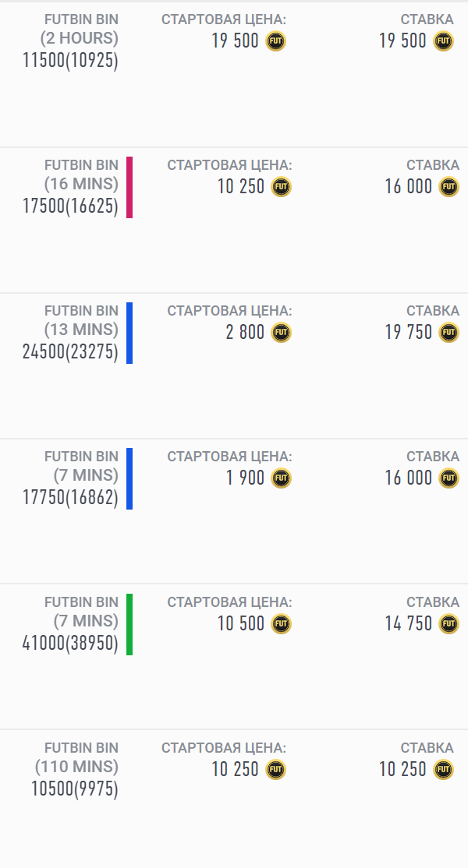The height and width of the screenshot is (868, 468).
Task: Select the bid value 16 000 in 16 MINS row
Action: 408,187
